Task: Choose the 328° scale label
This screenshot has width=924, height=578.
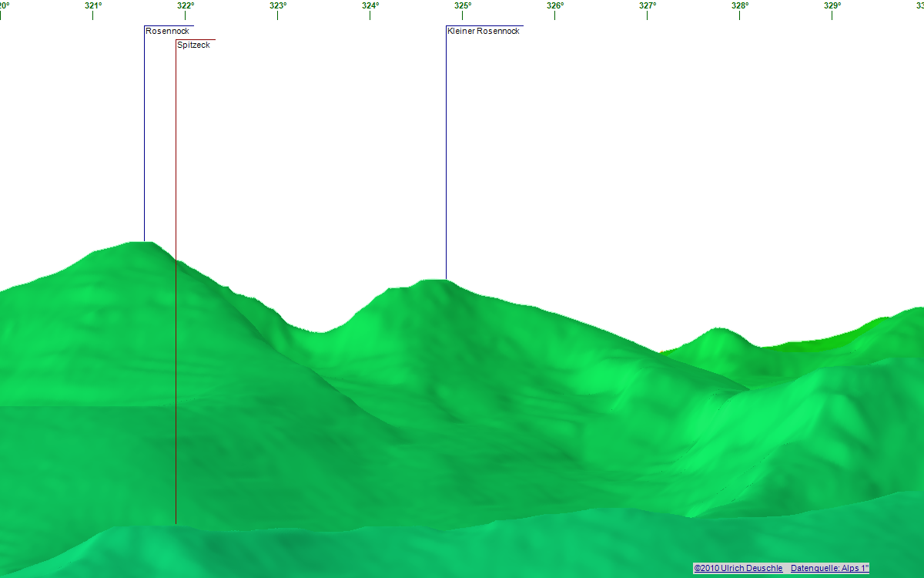Action: coord(740,6)
